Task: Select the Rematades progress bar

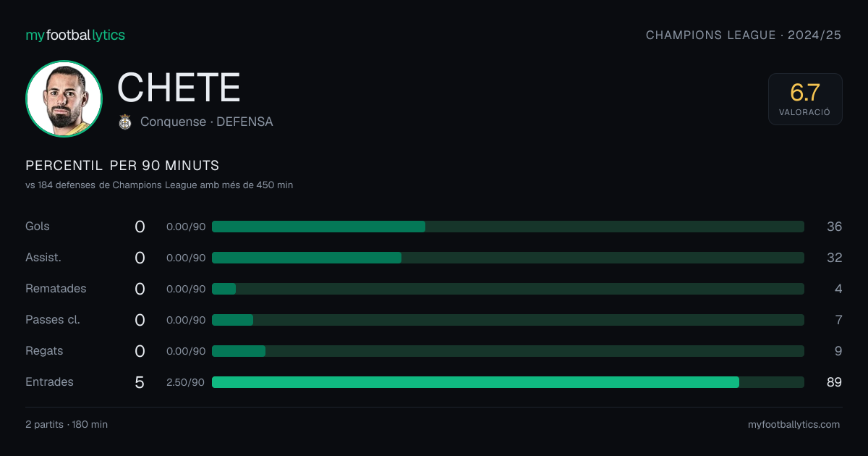Action: (x=508, y=289)
